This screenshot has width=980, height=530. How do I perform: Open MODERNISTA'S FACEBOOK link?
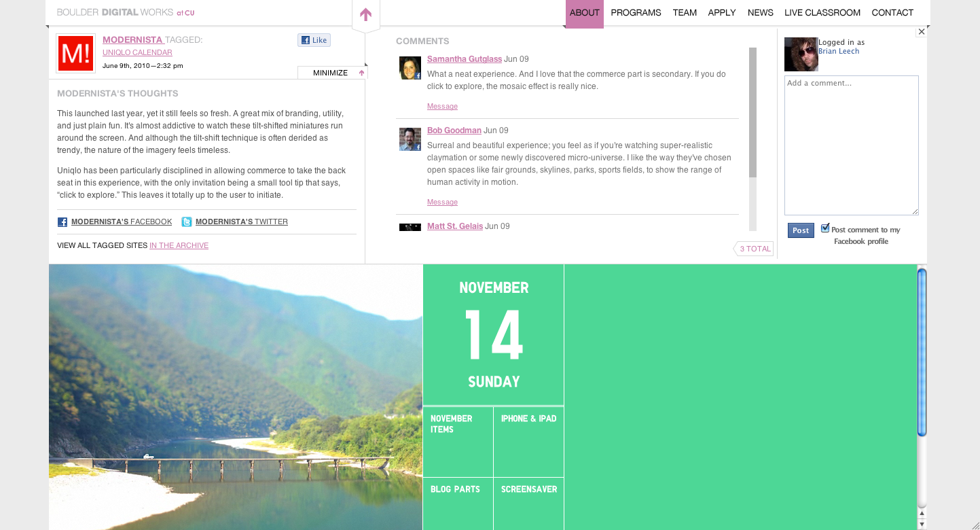122,222
